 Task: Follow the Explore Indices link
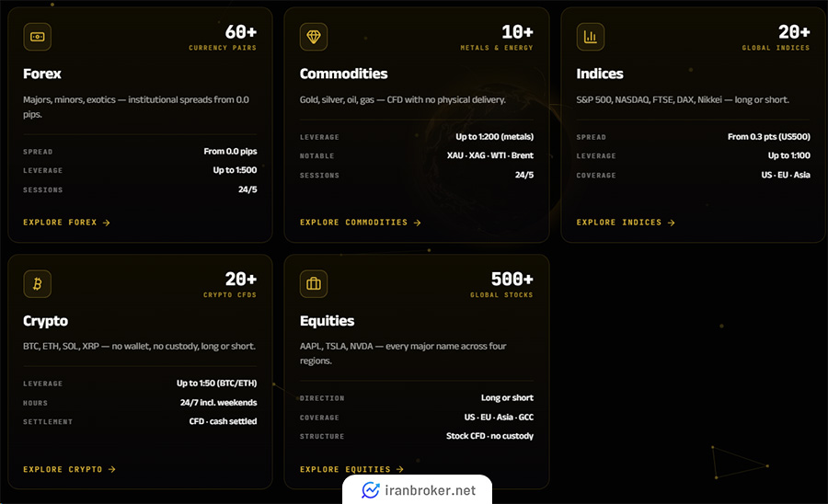point(626,223)
